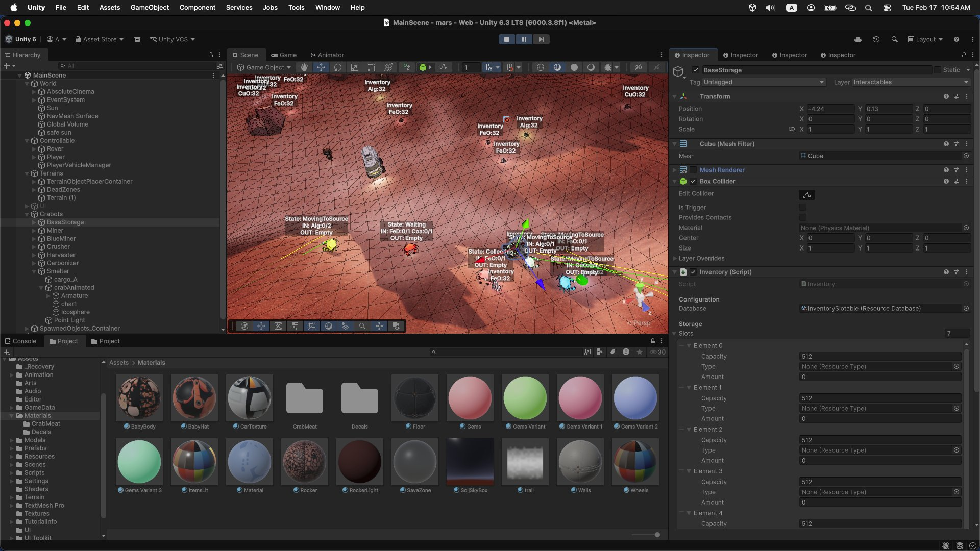980x551 pixels.
Task: Click the Edit Collider button
Action: click(807, 195)
